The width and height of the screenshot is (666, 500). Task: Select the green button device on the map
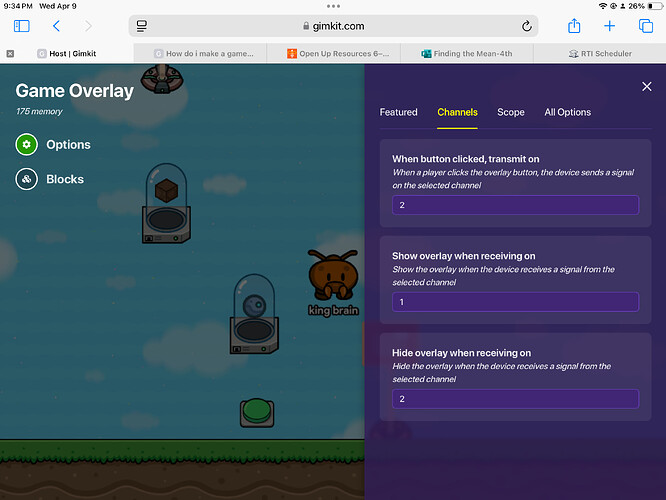[257, 412]
